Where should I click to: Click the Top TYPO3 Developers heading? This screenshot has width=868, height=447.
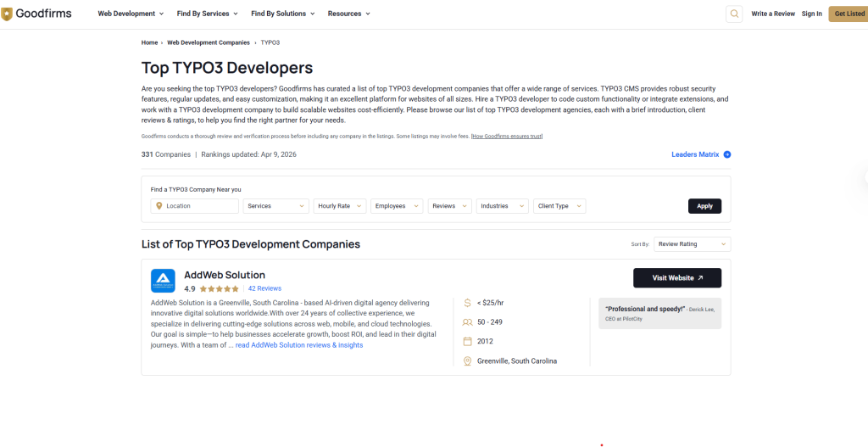click(x=227, y=68)
